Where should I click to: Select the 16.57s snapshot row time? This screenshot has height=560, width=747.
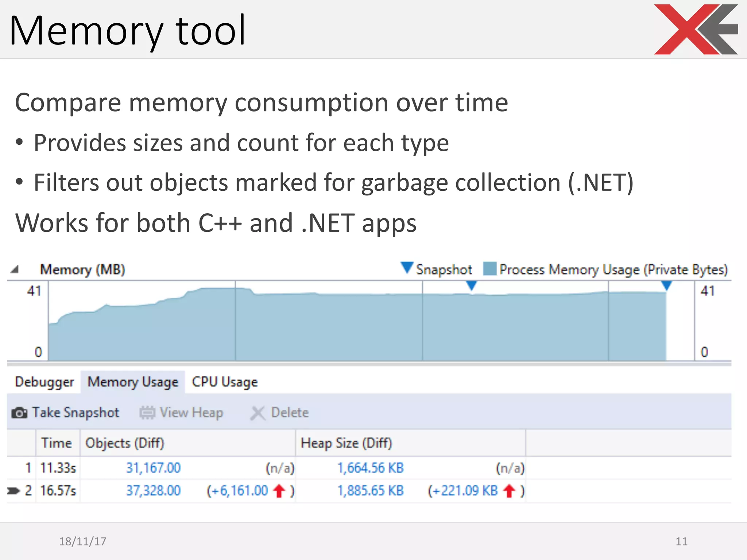58,491
